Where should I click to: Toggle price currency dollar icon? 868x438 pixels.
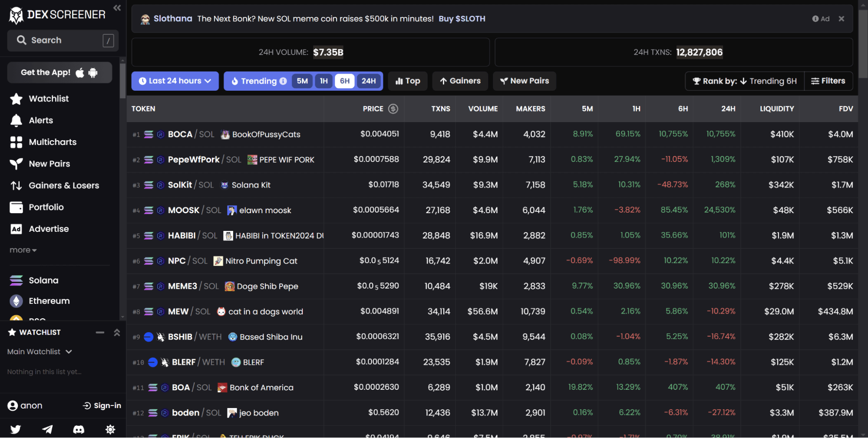tap(393, 109)
